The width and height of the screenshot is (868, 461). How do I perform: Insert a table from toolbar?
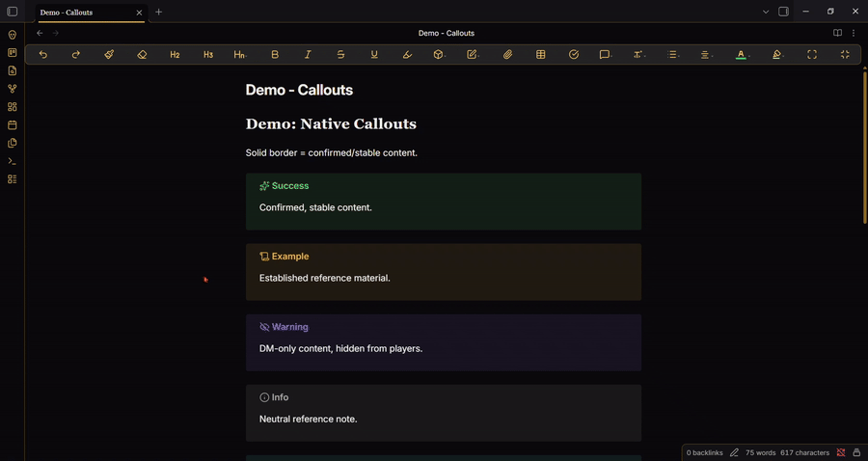tap(541, 54)
